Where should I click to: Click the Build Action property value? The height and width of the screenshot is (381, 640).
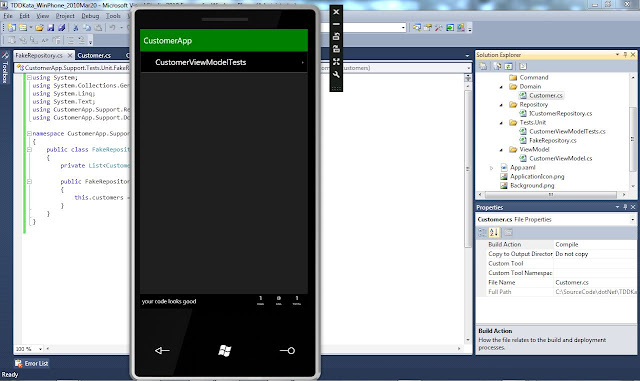pos(595,244)
